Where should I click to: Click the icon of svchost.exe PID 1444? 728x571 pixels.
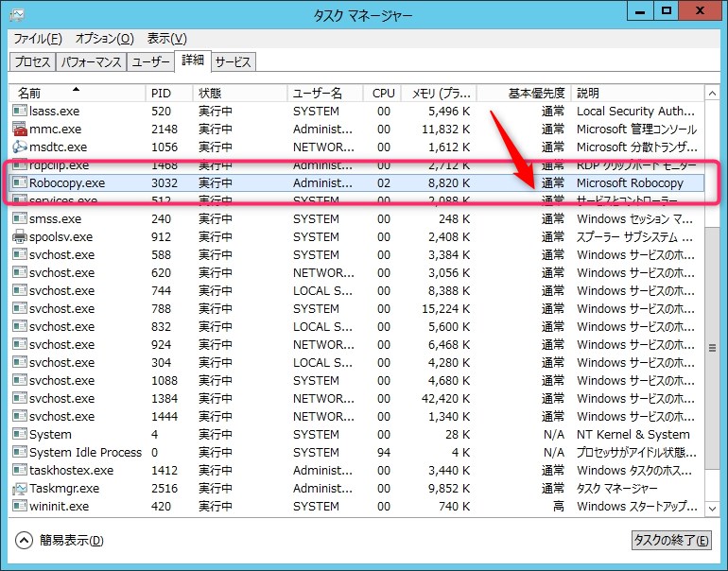(20, 416)
